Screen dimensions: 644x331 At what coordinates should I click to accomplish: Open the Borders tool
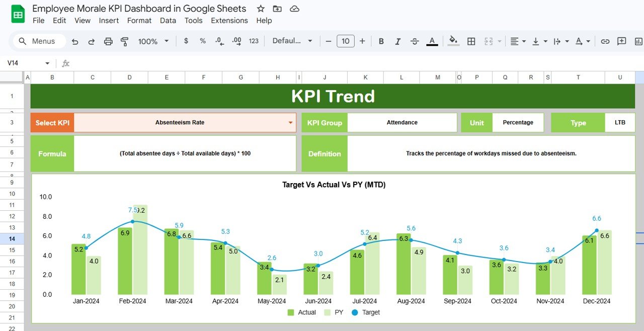471,41
